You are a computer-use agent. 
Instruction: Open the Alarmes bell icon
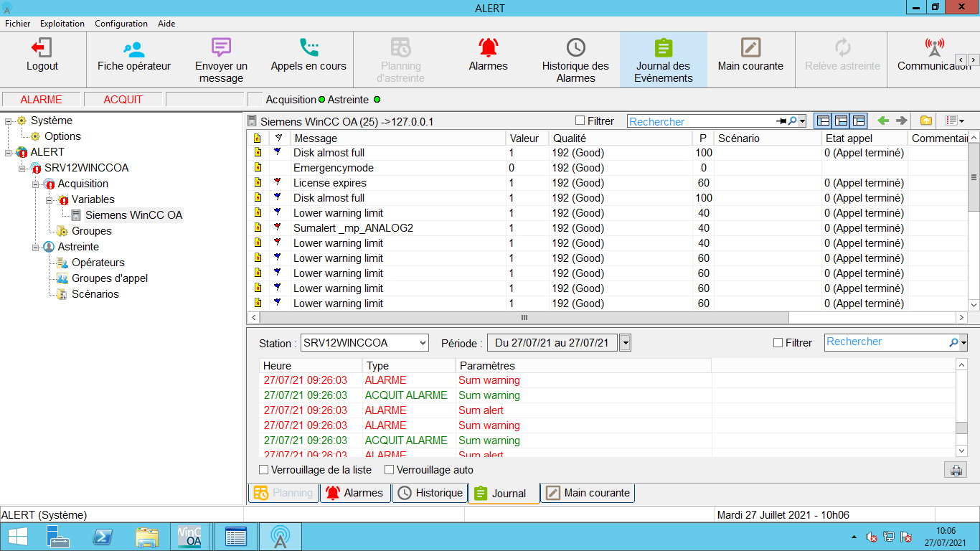tap(488, 48)
